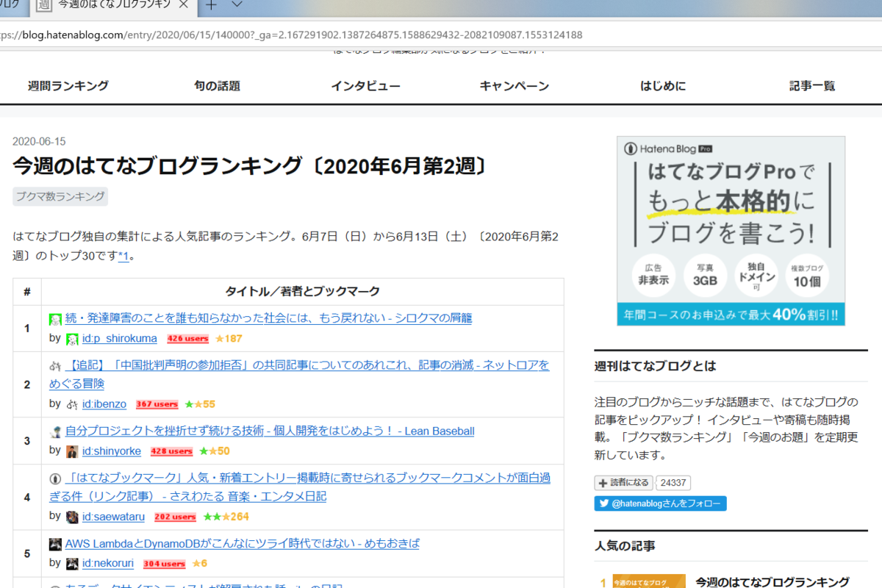Open the *1 footnote link
This screenshot has width=882, height=588.
(x=123, y=256)
